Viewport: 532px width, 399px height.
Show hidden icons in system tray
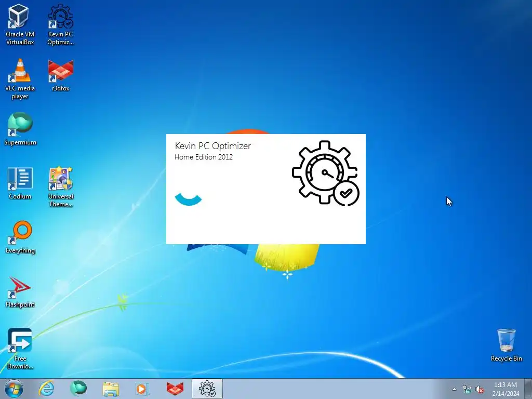454,389
